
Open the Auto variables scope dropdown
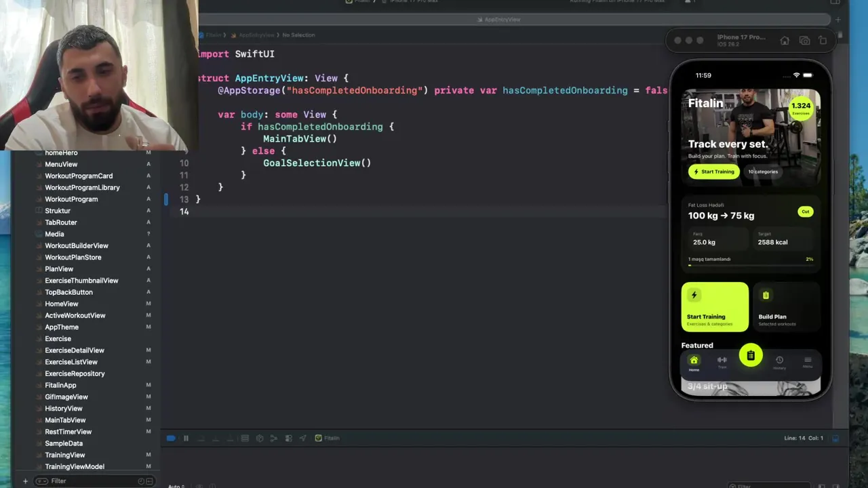click(x=176, y=486)
